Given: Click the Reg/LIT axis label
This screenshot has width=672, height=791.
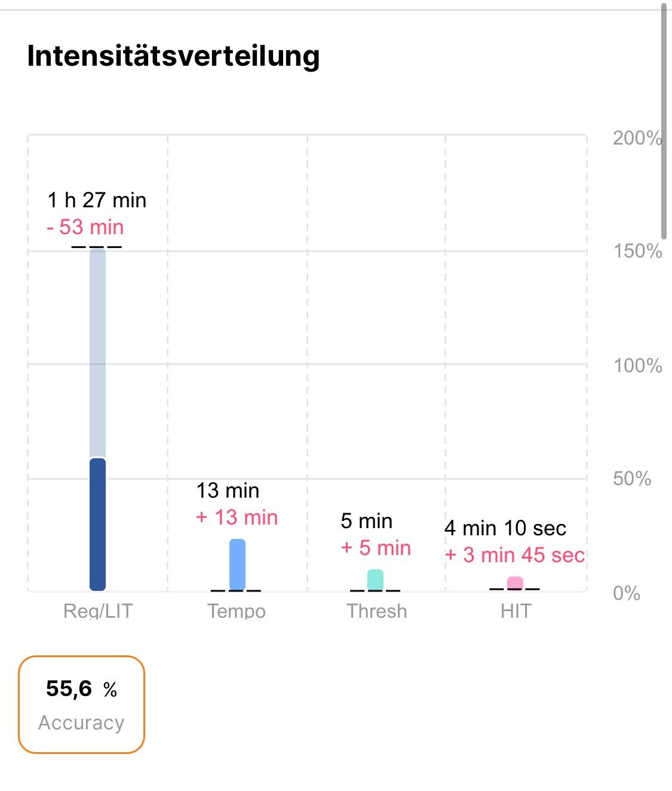Looking at the screenshot, I should pos(98,611).
